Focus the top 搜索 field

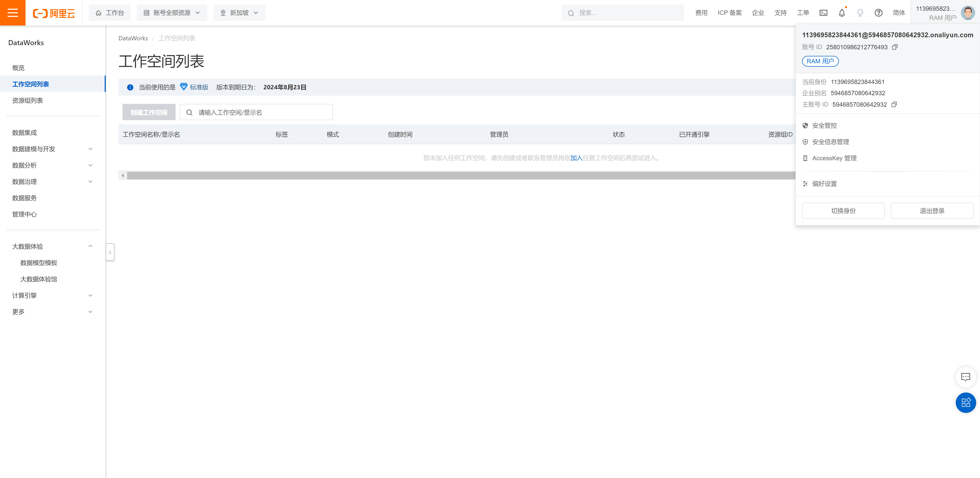coord(622,13)
